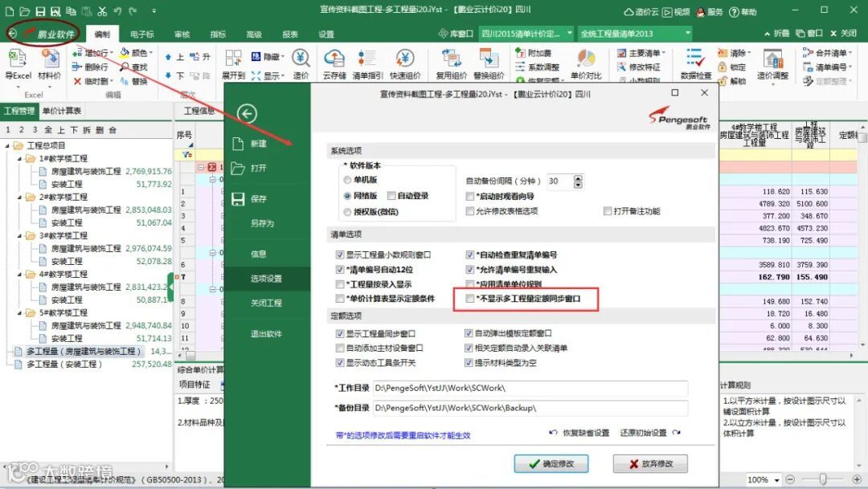Click the undo arrow in title bar
Viewport: 868px width, 489px height.
[x=117, y=11]
